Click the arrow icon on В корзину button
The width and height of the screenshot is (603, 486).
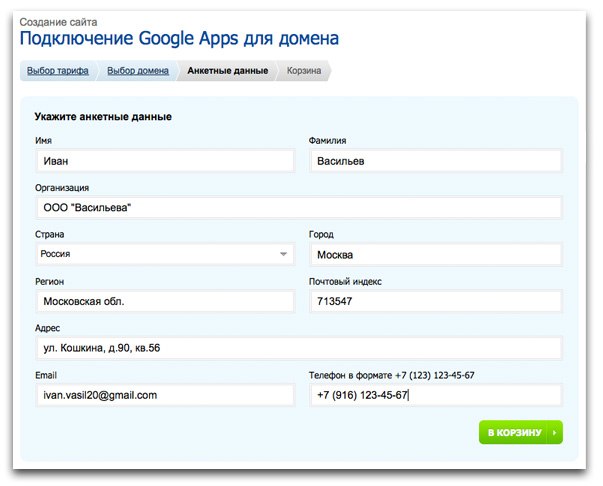553,433
